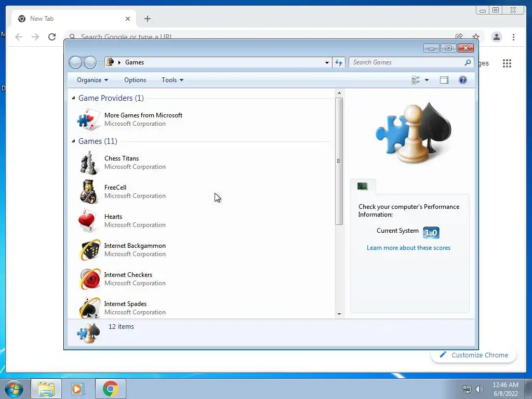Screen dimensions: 532x399
Task: Open Windows Start orb
Action: (x=14, y=389)
